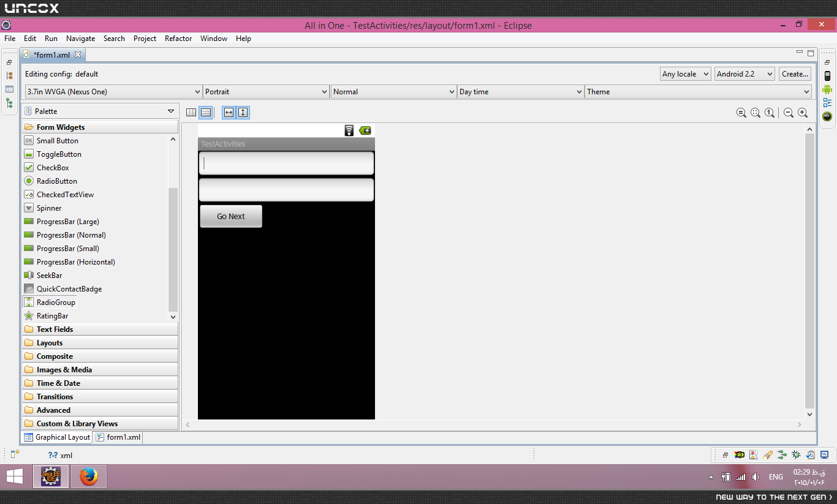Screen dimensions: 837x504
Task: Open the green branch nodes icon in bottom trim
Action: click(x=782, y=455)
